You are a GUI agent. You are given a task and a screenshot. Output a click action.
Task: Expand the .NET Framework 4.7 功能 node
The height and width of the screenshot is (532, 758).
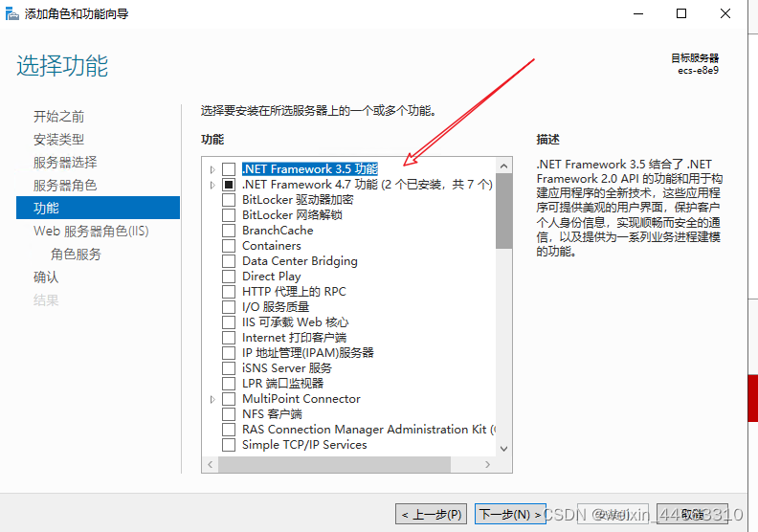click(x=212, y=185)
